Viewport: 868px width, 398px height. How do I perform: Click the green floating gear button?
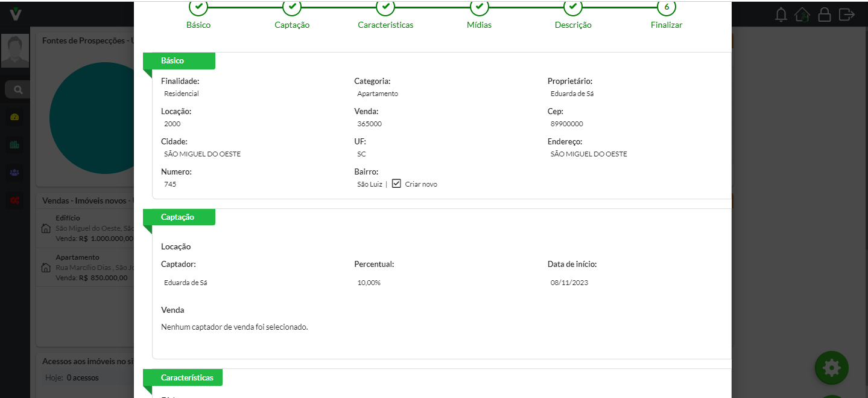[x=832, y=367]
